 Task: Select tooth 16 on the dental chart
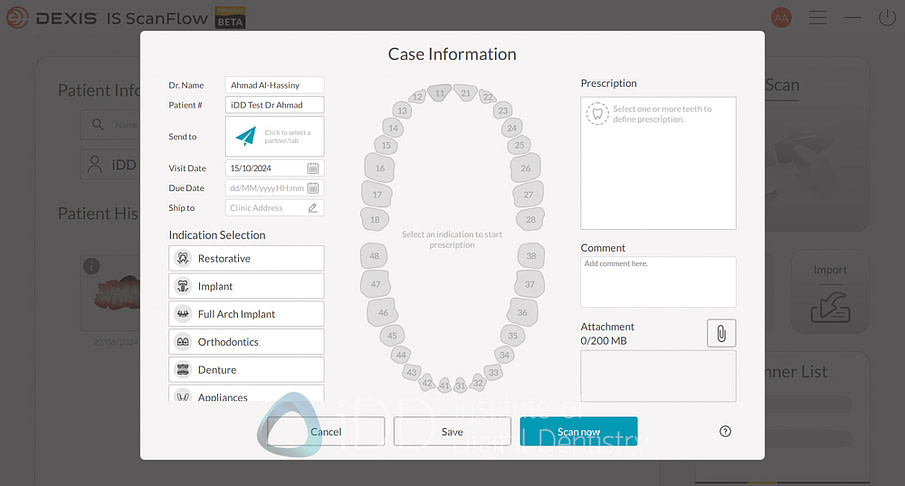click(x=380, y=168)
